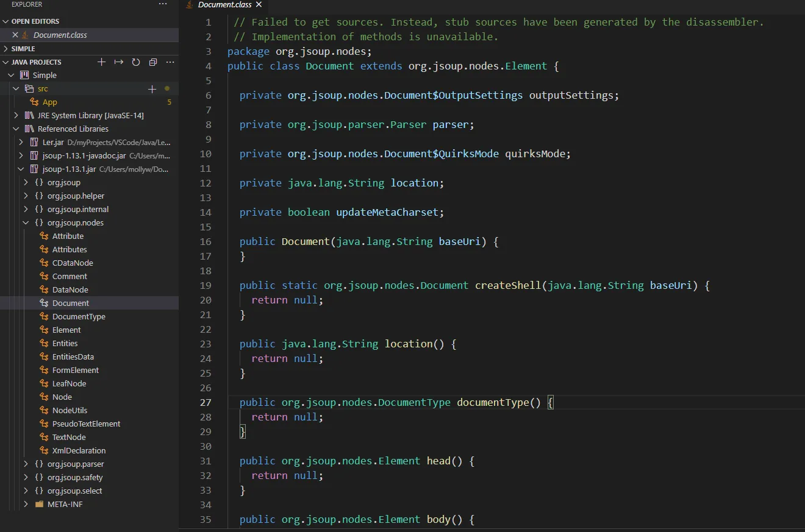Screen dimensions: 805x532
Task: Click line number 27 in the gutter
Action: click(205, 402)
